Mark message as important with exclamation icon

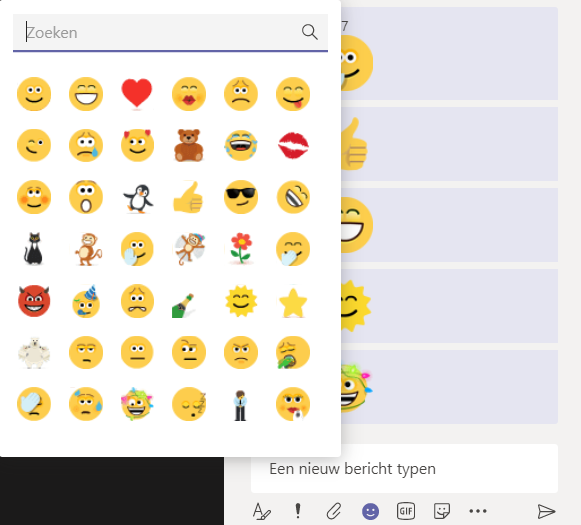298,511
